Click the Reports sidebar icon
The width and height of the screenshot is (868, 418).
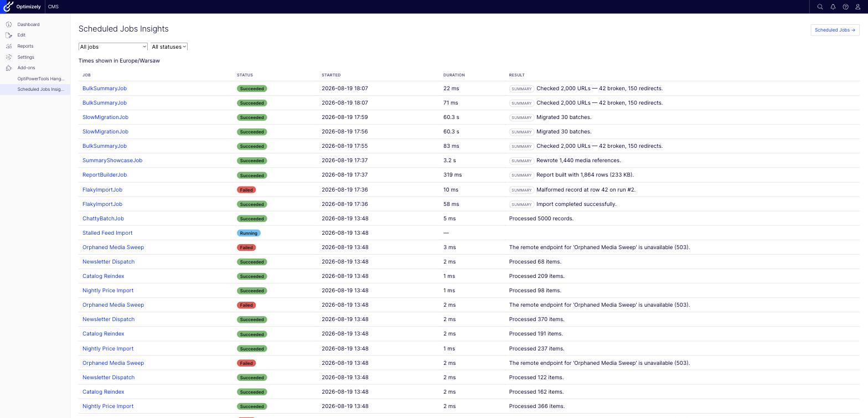coord(9,46)
